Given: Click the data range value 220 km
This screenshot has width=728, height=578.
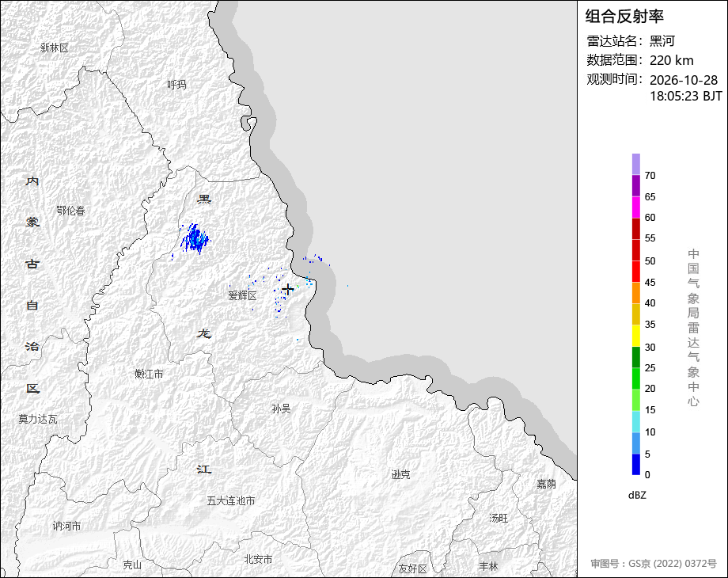Looking at the screenshot, I should [671, 60].
